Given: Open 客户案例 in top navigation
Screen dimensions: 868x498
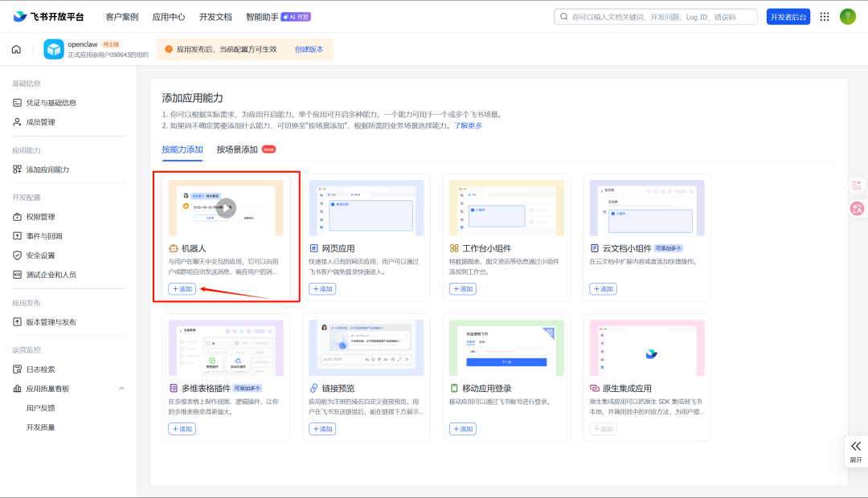Looking at the screenshot, I should click(122, 17).
